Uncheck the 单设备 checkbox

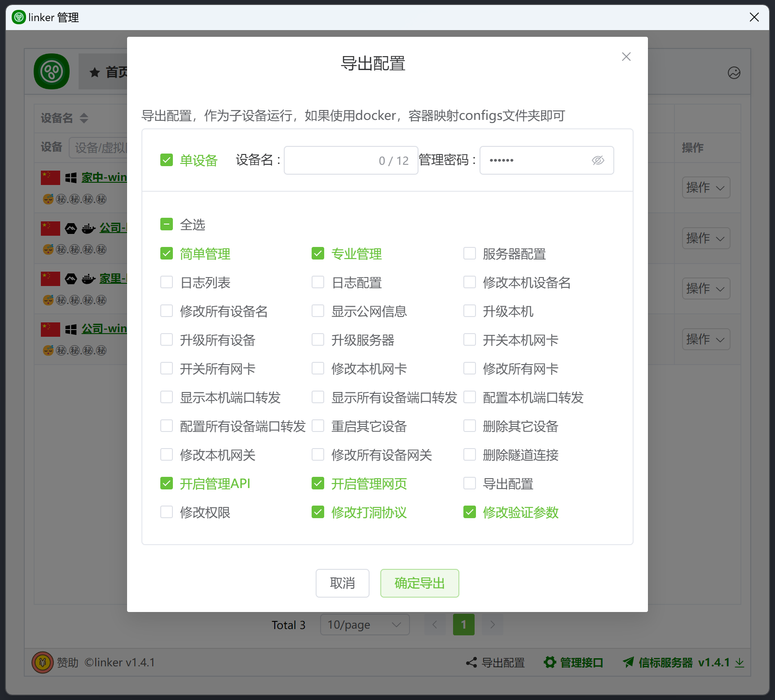(167, 160)
